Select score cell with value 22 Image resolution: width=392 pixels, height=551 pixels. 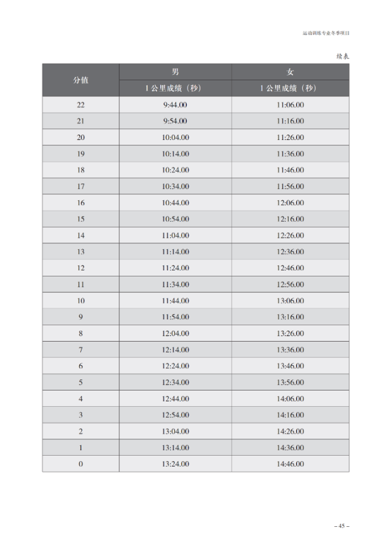pyautogui.click(x=81, y=105)
